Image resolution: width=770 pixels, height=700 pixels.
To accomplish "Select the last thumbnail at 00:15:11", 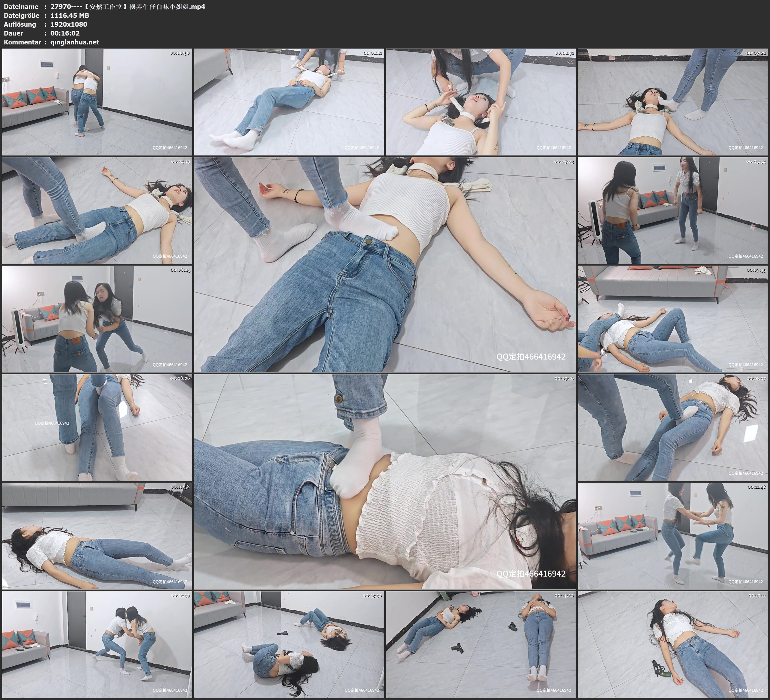I will tap(672, 644).
